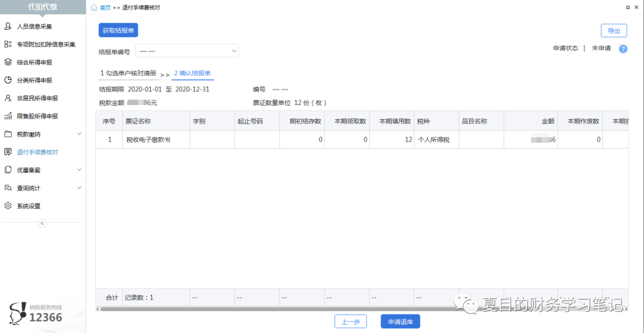Click the 期初结存数 column header

[x=302, y=121]
